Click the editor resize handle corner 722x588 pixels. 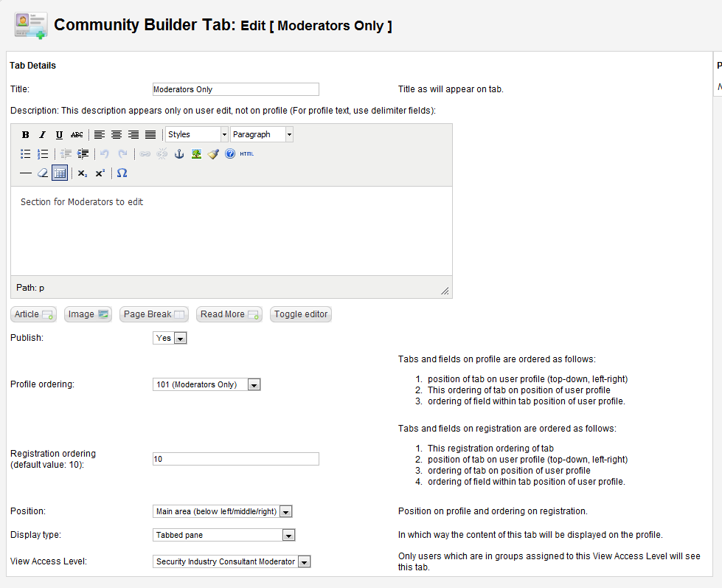(445, 291)
